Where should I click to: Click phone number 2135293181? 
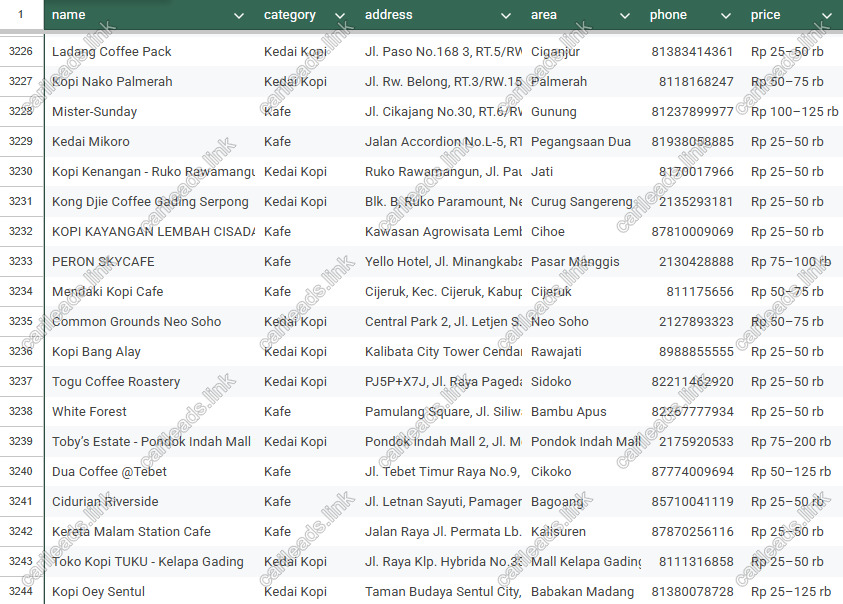pos(692,202)
